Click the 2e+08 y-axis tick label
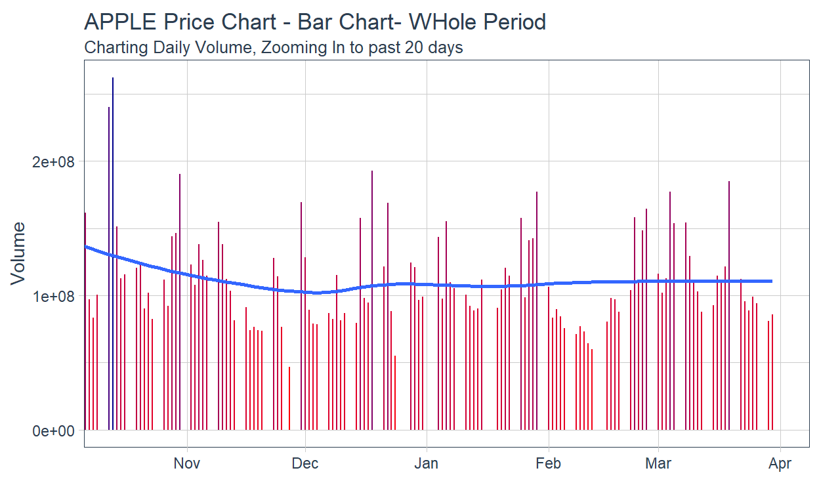 pos(54,161)
